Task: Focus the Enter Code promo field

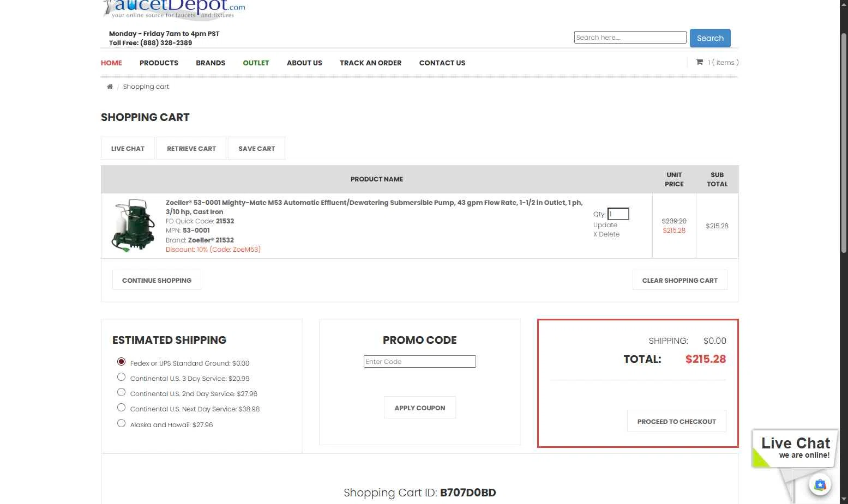Action: [420, 362]
